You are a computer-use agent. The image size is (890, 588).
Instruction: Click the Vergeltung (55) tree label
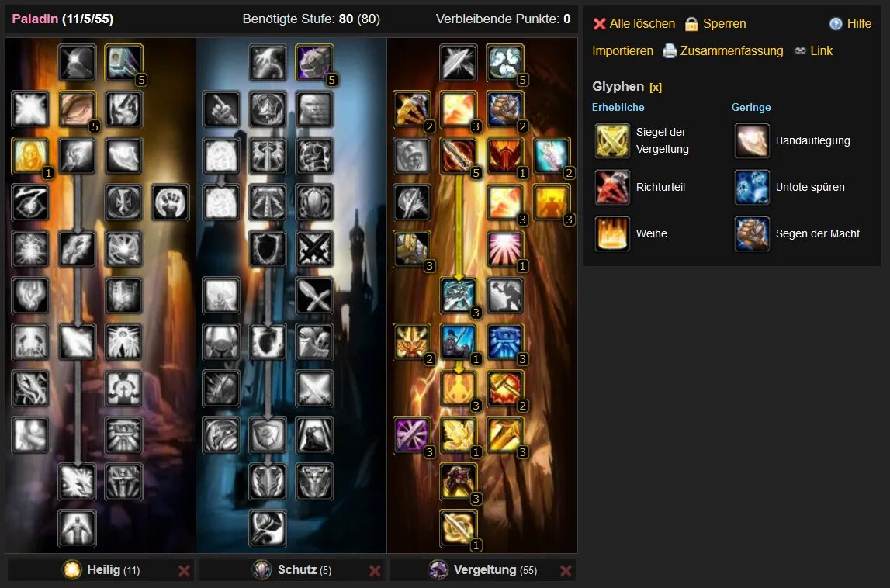495,570
